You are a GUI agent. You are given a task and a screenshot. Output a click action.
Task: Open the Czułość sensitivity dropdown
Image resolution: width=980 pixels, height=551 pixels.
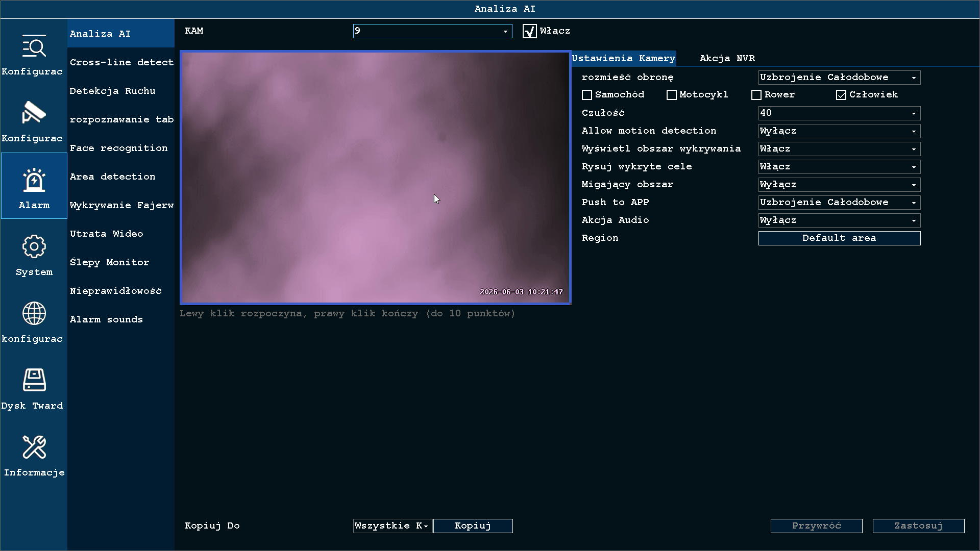point(839,113)
